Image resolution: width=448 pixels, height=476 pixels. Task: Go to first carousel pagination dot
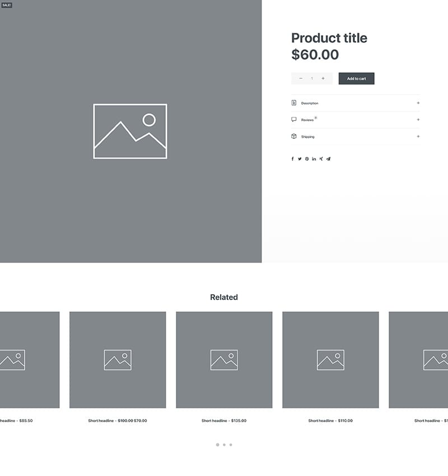click(x=217, y=445)
